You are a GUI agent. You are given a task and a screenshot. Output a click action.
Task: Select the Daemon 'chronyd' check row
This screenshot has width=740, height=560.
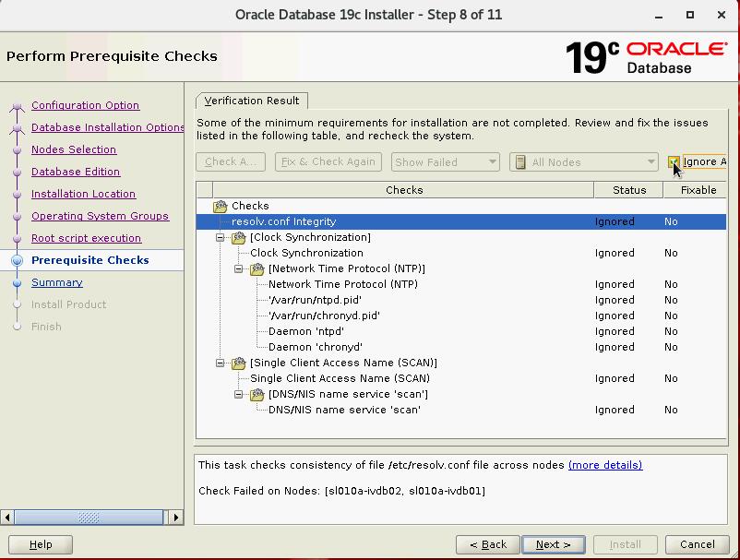pos(315,348)
